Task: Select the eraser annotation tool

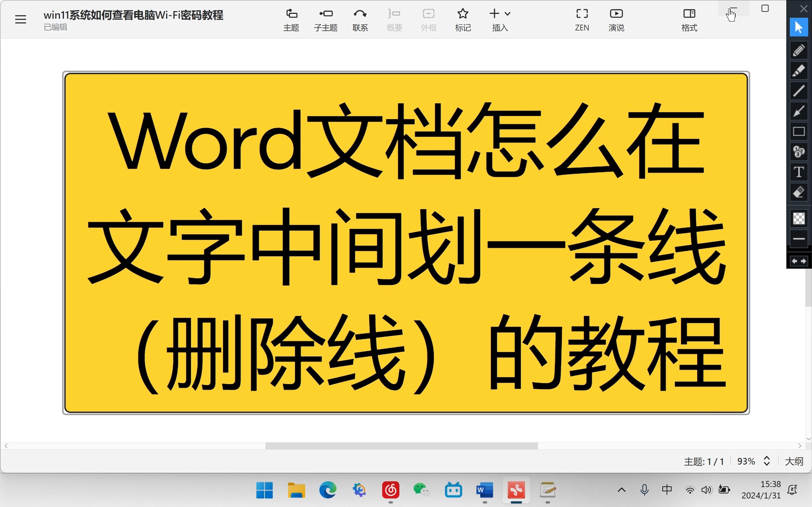Action: (799, 192)
